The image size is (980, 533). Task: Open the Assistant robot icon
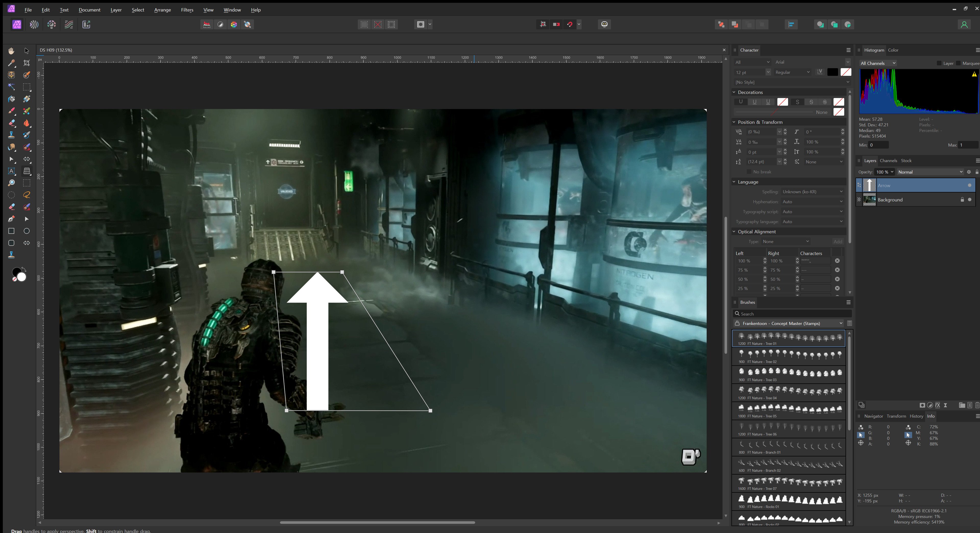pyautogui.click(x=605, y=24)
